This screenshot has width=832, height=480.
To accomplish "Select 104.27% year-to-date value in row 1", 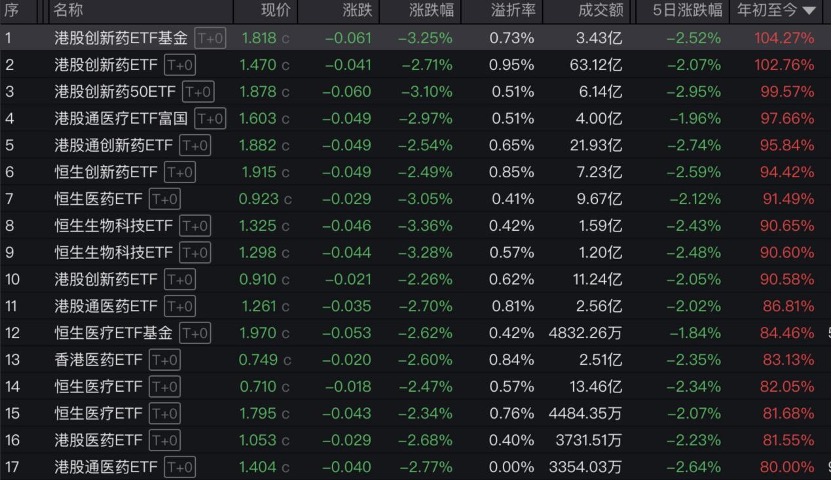I will coord(784,38).
